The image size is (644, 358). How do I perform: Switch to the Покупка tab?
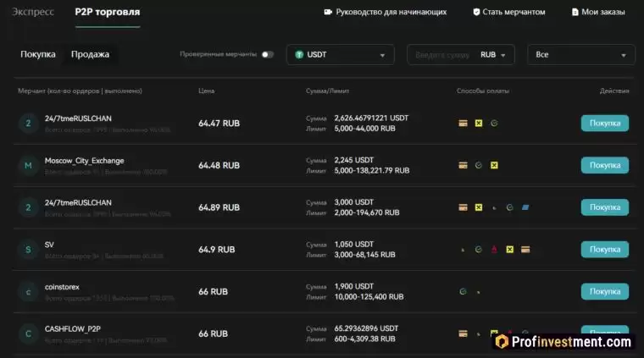[x=38, y=54]
